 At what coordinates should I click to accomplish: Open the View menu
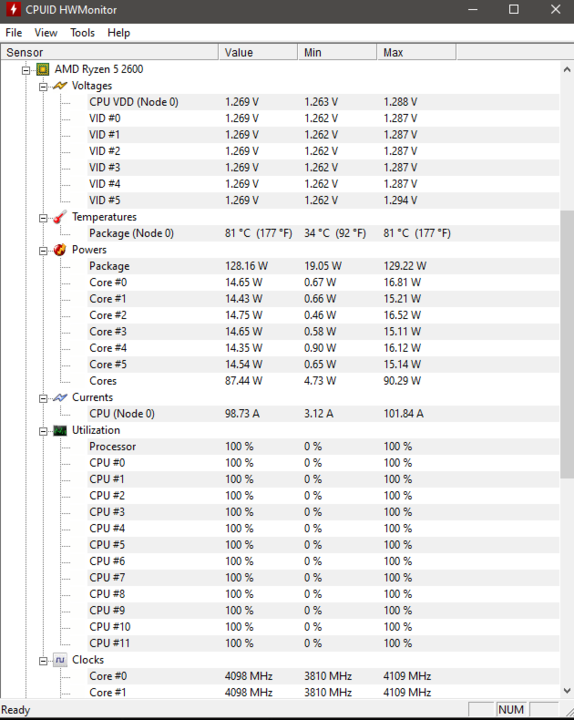(x=46, y=33)
